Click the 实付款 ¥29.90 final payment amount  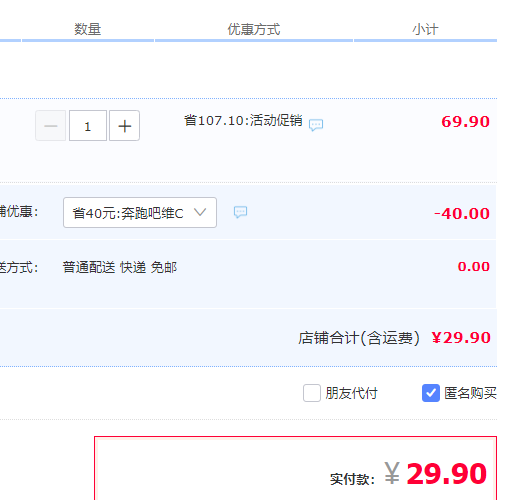[409, 474]
